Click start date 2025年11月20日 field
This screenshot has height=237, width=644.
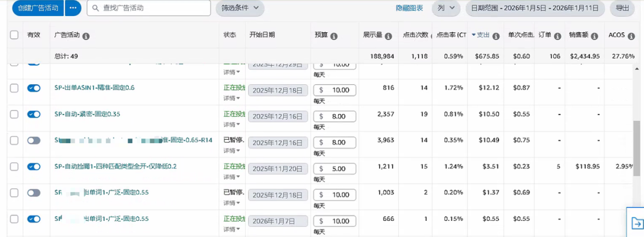point(278,169)
